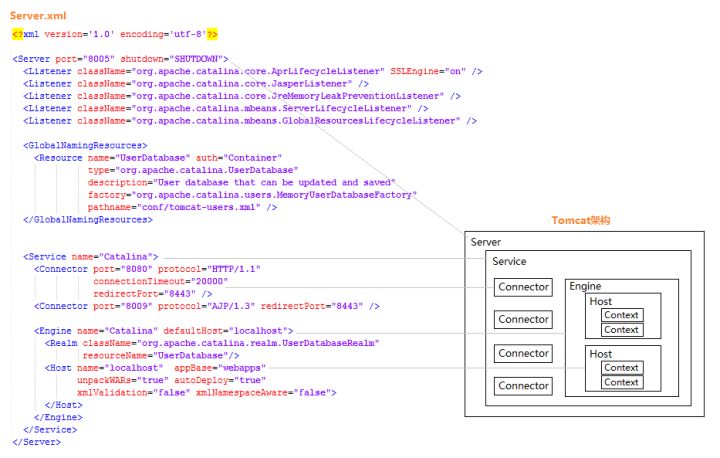Click last Context box in lower Host
Image resolution: width=720 pixels, height=458 pixels.
pyautogui.click(x=622, y=383)
